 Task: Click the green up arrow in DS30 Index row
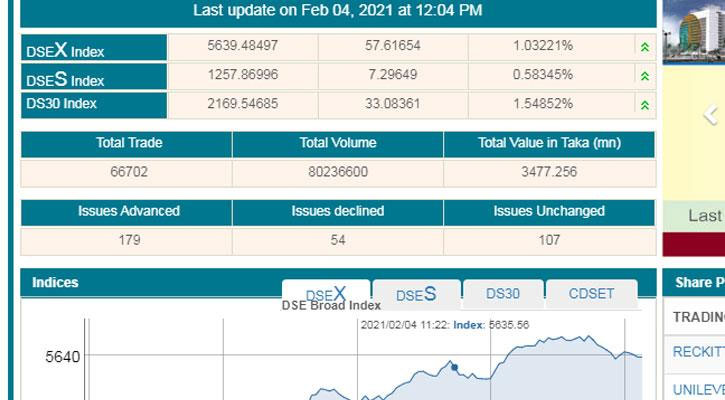645,104
